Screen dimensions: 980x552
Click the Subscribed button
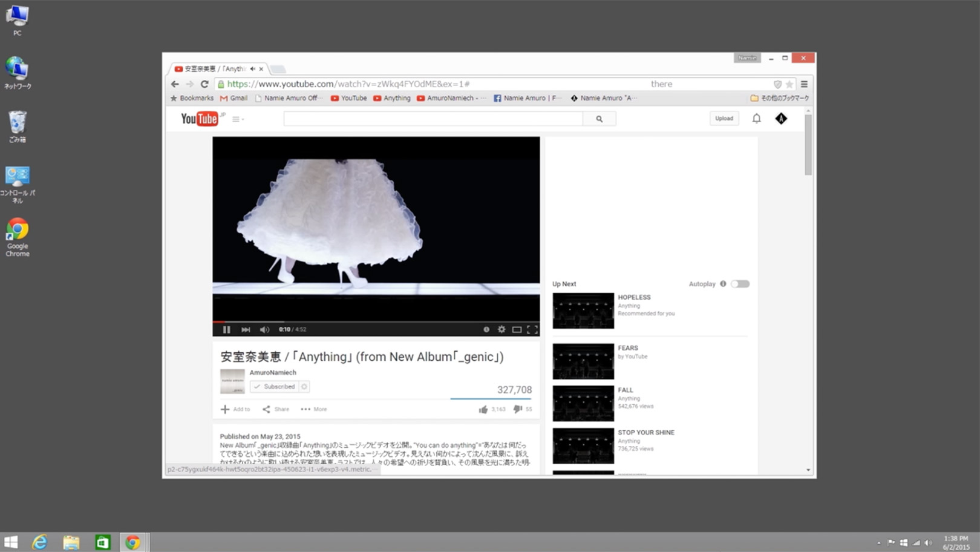click(x=275, y=387)
